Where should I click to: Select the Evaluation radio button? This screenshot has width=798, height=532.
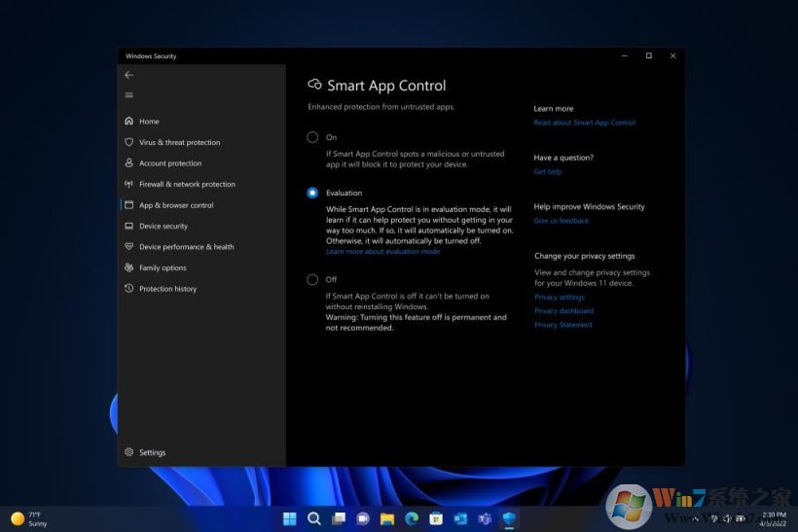312,193
